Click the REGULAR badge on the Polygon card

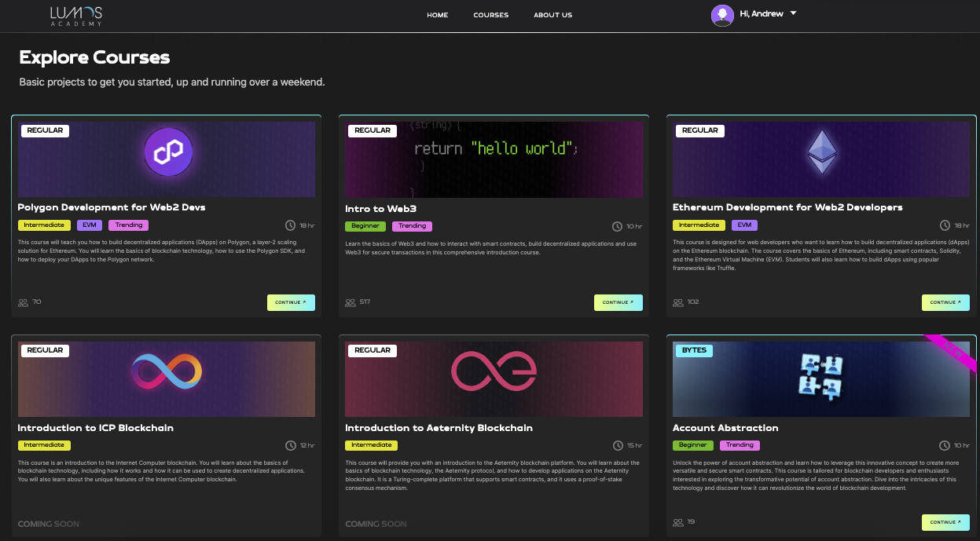(45, 130)
